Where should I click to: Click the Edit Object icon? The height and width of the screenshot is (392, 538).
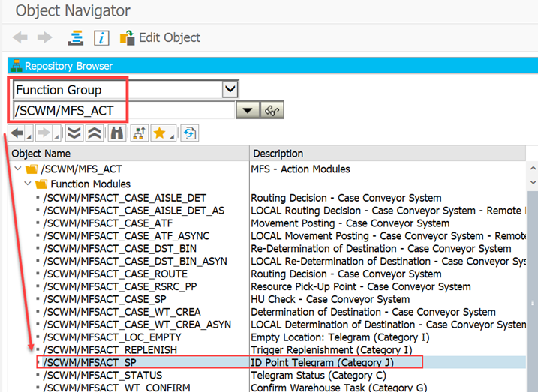pos(127,37)
